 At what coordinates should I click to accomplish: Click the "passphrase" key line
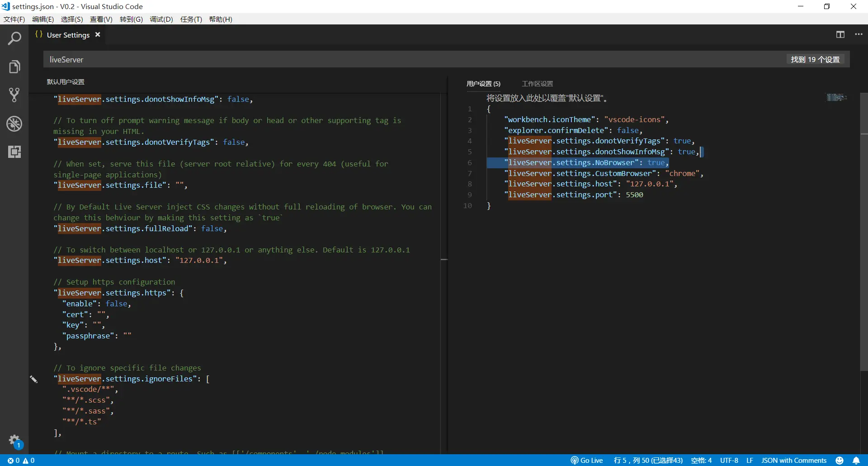click(x=97, y=336)
